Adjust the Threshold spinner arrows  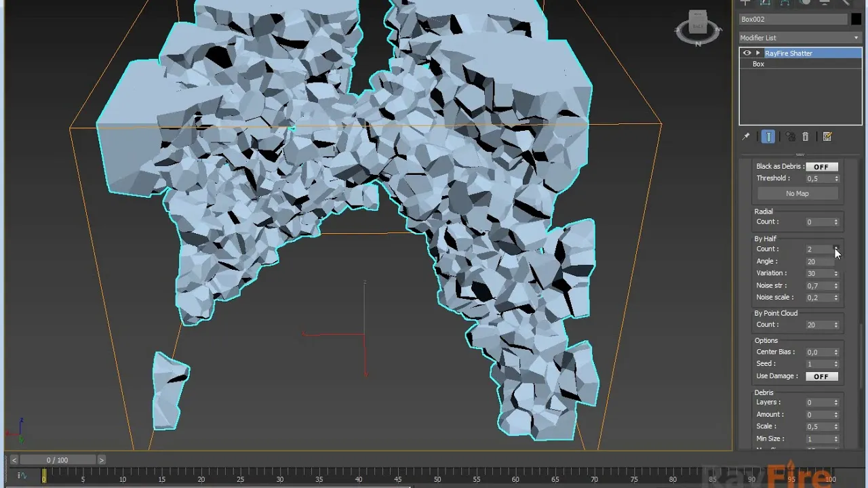click(836, 179)
